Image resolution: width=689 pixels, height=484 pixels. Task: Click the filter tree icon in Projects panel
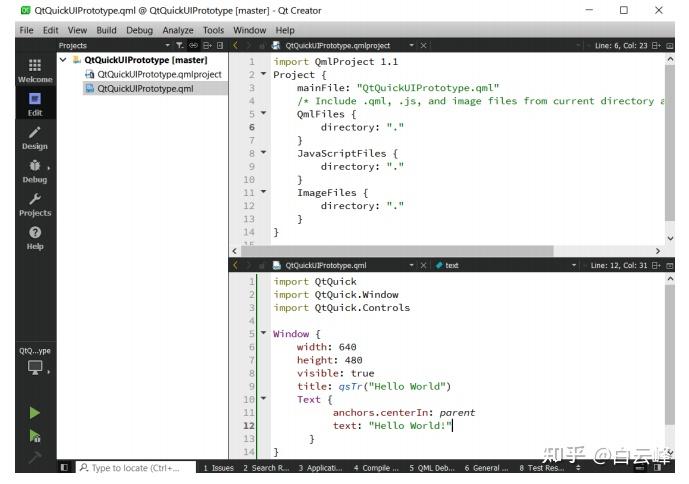click(182, 45)
